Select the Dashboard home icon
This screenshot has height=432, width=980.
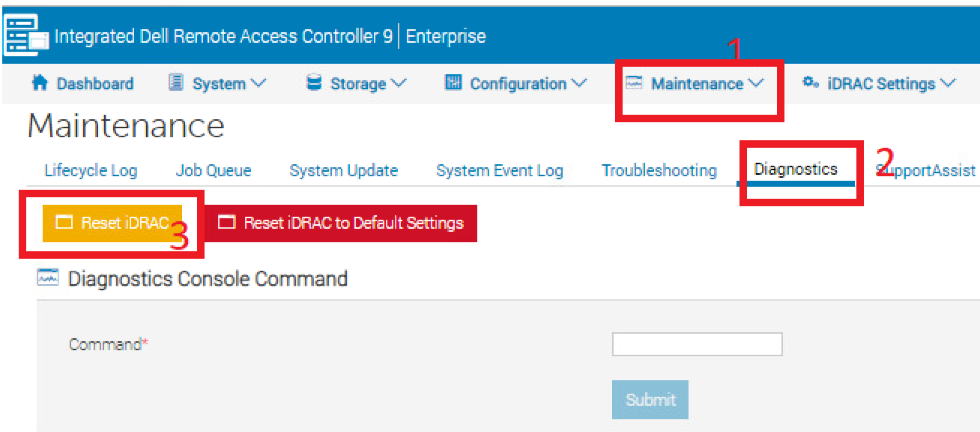pos(39,83)
